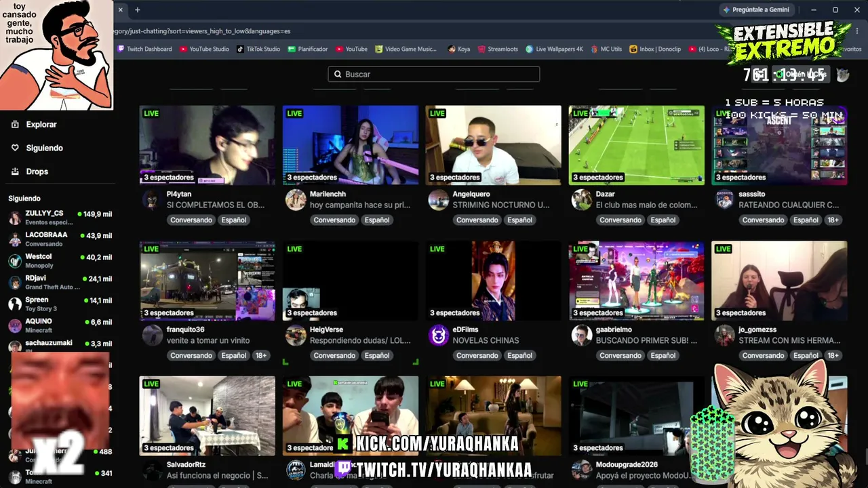The height and width of the screenshot is (488, 868).
Task: Open the Drops page
Action: pyautogui.click(x=30, y=171)
